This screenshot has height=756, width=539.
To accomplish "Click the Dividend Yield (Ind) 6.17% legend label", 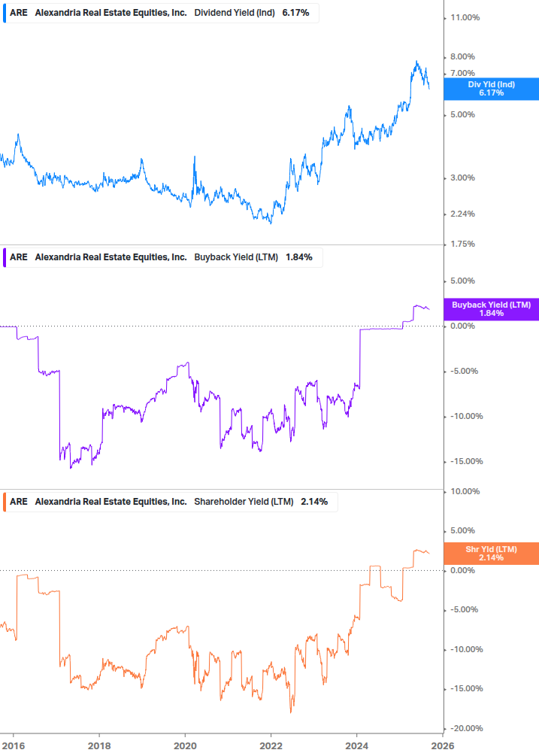I will [161, 13].
